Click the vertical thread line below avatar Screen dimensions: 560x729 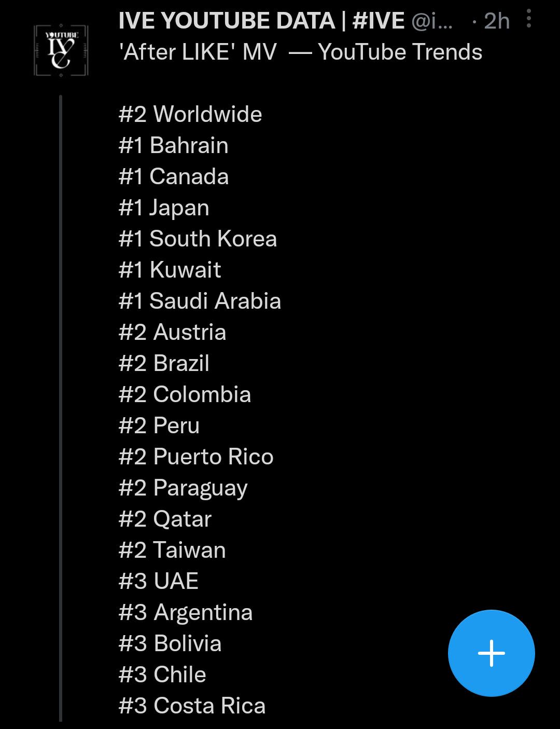pos(61,408)
